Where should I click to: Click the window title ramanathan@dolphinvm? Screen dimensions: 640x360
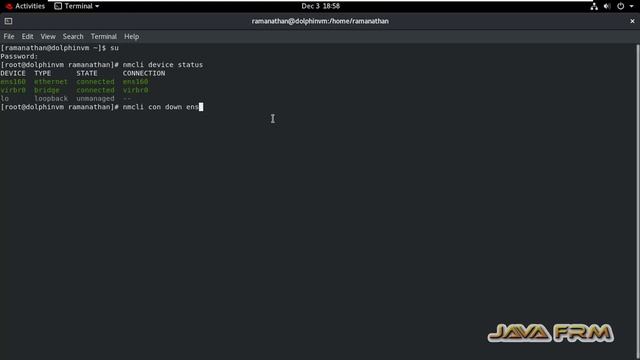(320, 21)
